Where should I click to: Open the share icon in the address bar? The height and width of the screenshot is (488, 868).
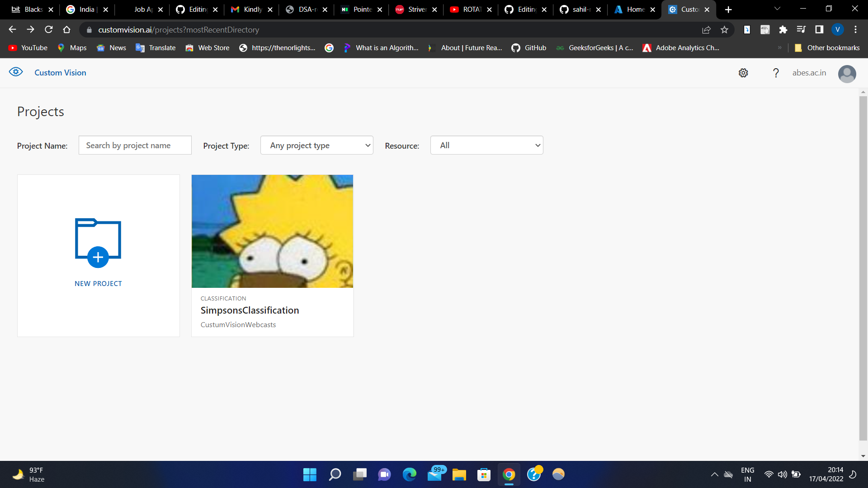coord(706,29)
